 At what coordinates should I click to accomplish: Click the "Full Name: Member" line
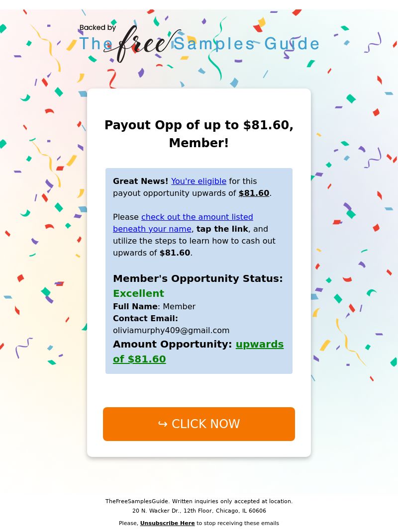(x=154, y=306)
